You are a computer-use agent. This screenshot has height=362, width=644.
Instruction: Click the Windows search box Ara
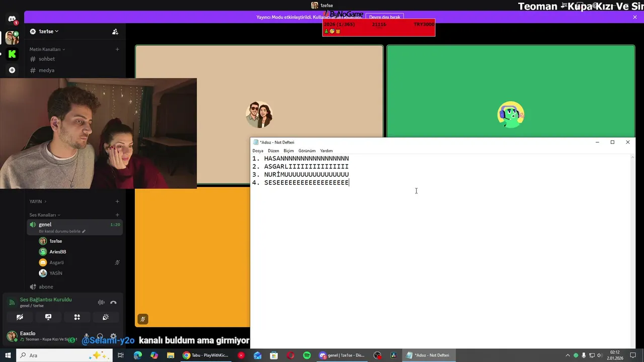point(63,355)
